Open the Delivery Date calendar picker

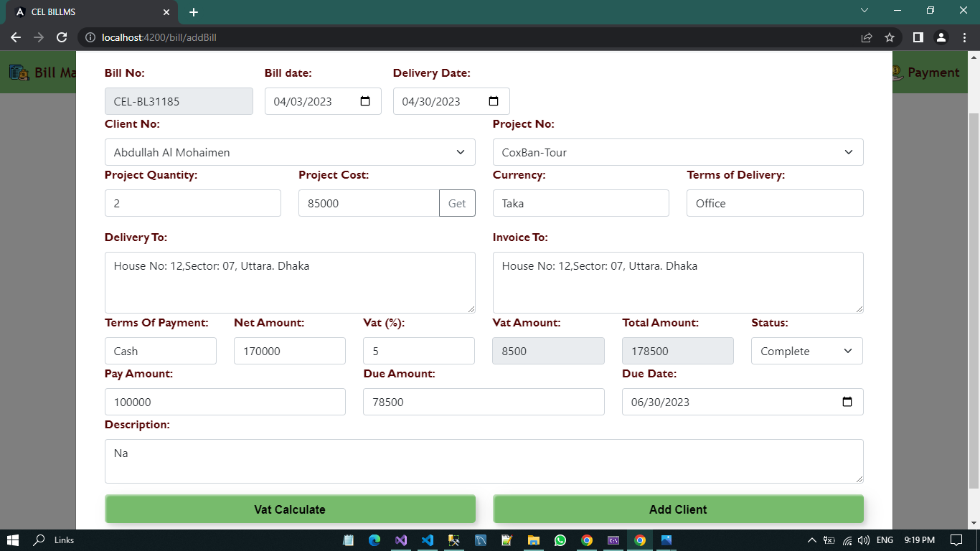[494, 101]
